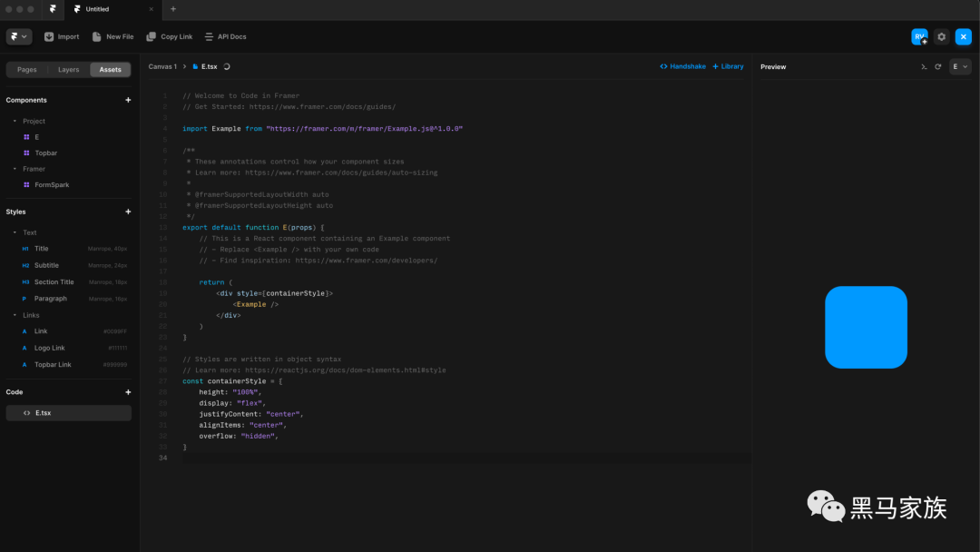
Task: Click the blue preview square
Action: (x=866, y=327)
